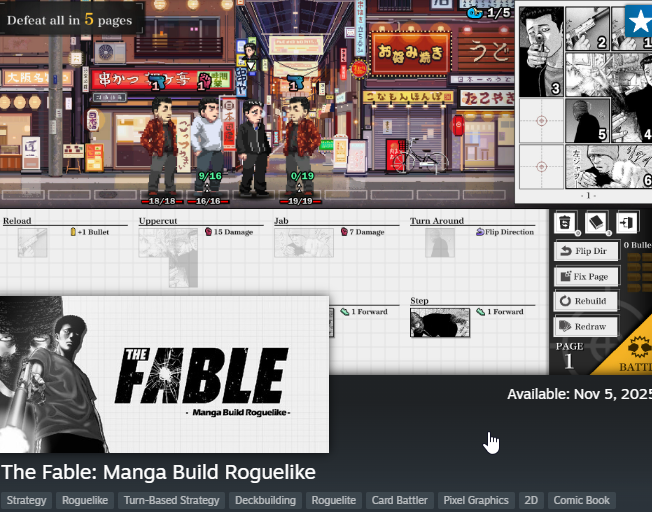Screen dimensions: 652x512
Task: Click the PAGE 1 indicator
Action: coord(569,356)
